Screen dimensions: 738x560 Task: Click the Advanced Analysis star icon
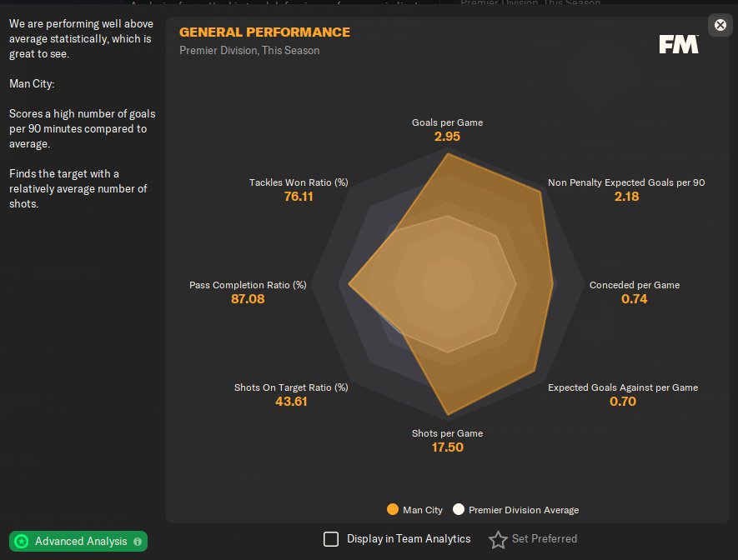(22, 542)
